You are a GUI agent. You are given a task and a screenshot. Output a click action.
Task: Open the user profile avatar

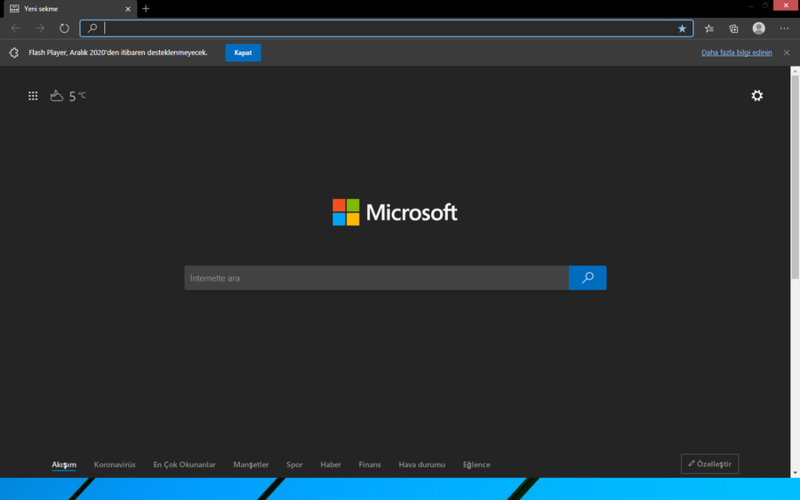pos(759,28)
